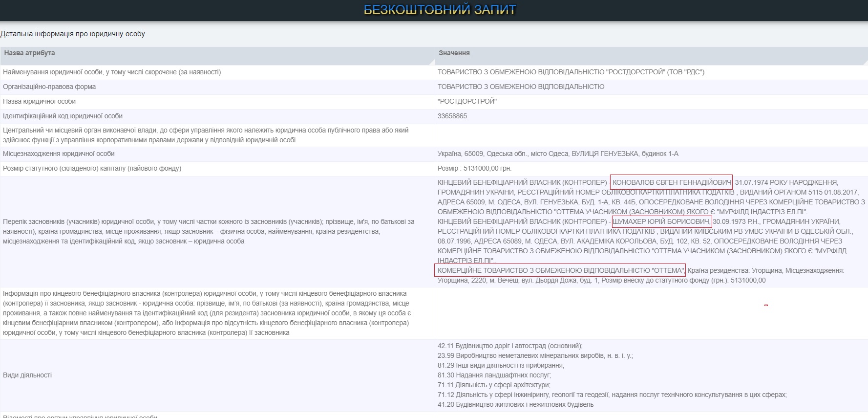Click the БЕЗКОШТОВНИЙ ЗАПИТ header title
The width and height of the screenshot is (868, 418).
(x=440, y=10)
